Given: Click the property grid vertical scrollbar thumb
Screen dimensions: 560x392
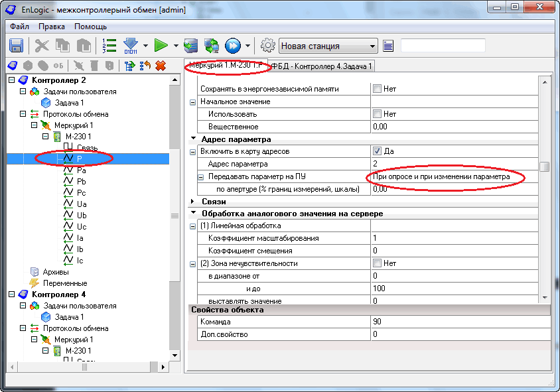Looking at the screenshot, I should pyautogui.click(x=545, y=166).
